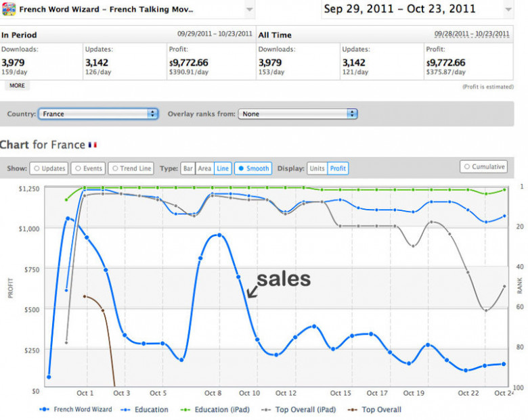The width and height of the screenshot is (528, 420).
Task: Click the $1,250 label on profit axis
Action: pyautogui.click(x=29, y=189)
